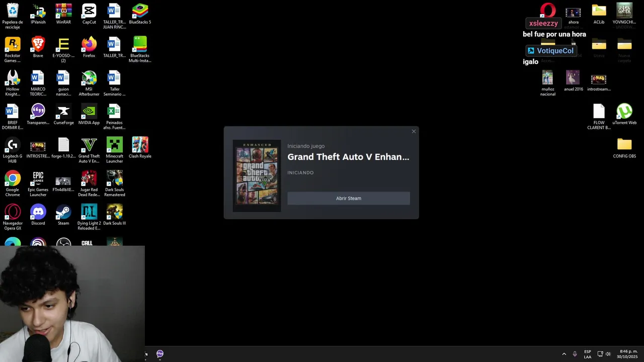Viewport: 644px width, 362px height.
Task: Click Grand Theft Auto V desktop shortcut
Action: [x=89, y=150]
